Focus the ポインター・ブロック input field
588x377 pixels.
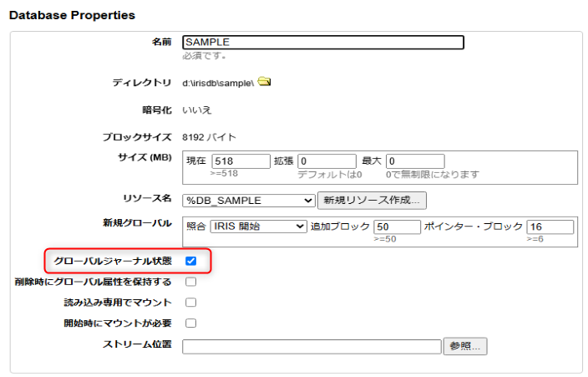point(550,227)
